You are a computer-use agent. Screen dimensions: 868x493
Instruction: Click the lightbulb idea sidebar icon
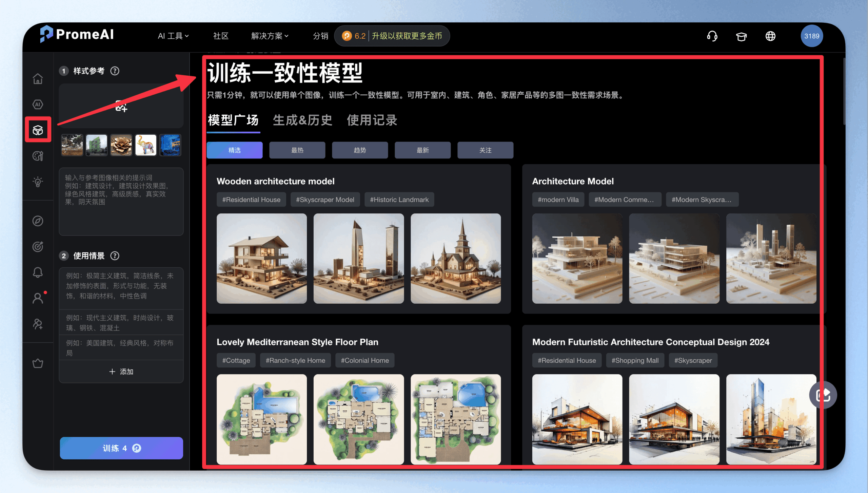[x=38, y=182]
